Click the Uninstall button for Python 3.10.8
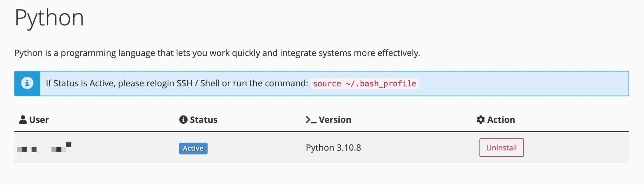This screenshot has width=644, height=185. point(501,148)
